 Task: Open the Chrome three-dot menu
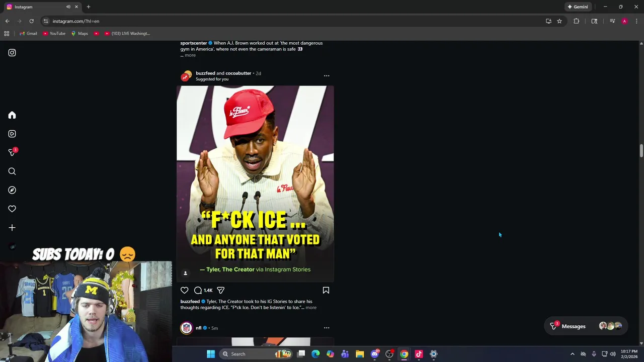point(636,21)
